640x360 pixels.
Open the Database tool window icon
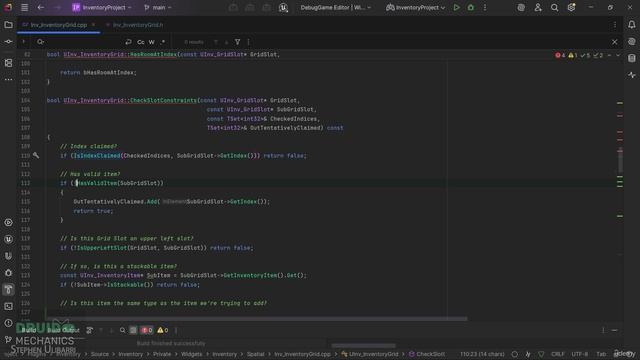tap(631, 58)
